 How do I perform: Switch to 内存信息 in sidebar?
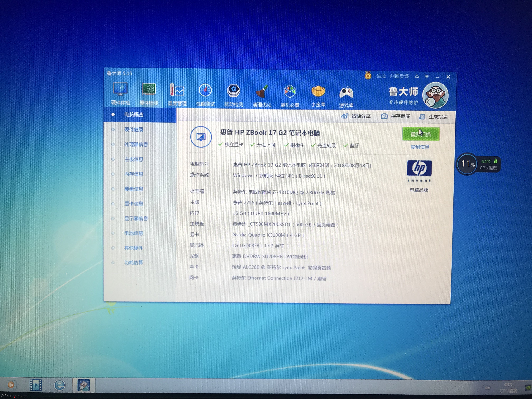pyautogui.click(x=134, y=174)
